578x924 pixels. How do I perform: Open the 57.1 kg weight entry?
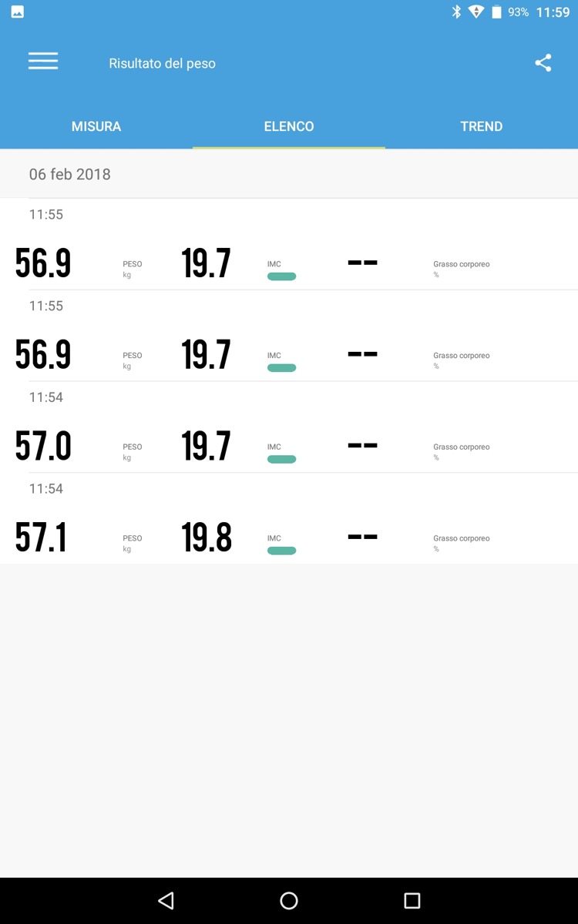coord(42,537)
